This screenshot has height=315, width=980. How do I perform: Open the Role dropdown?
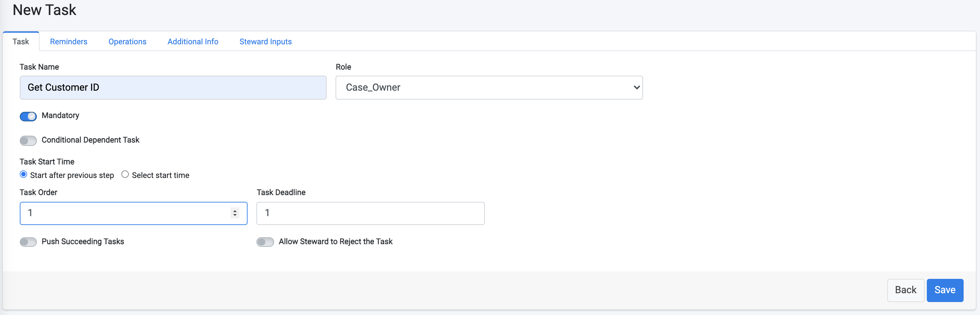489,88
